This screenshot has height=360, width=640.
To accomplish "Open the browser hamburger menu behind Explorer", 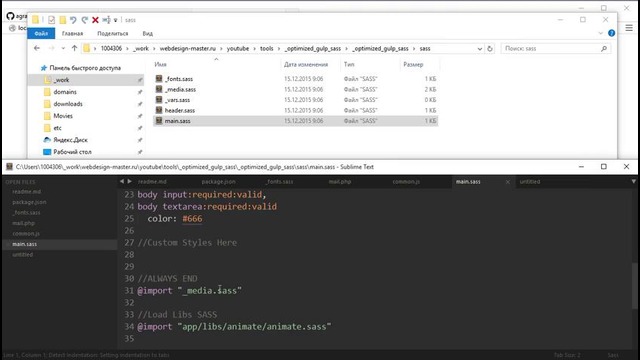I will [x=629, y=28].
